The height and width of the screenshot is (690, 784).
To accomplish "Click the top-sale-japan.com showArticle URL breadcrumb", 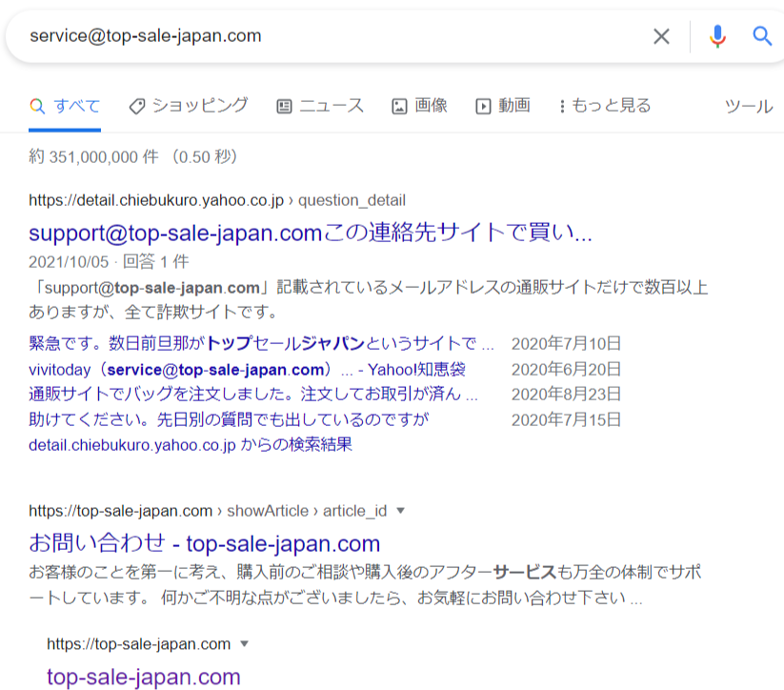I will coord(208,511).
